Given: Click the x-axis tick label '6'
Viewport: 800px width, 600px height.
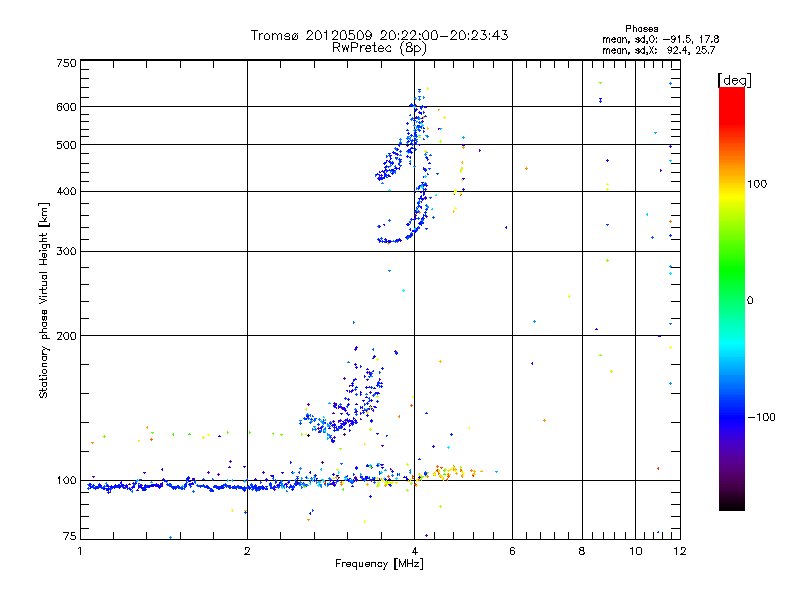Looking at the screenshot, I should [x=512, y=551].
